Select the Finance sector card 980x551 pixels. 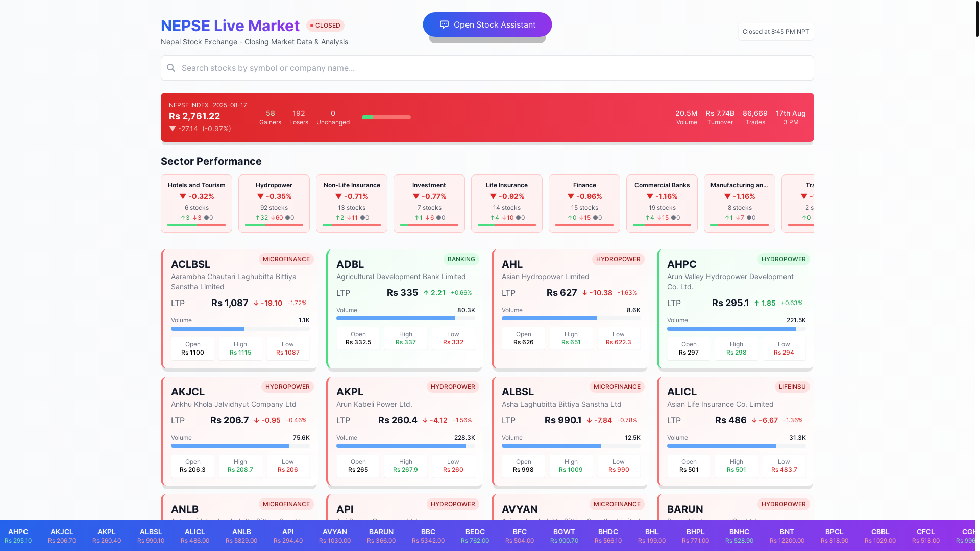584,204
